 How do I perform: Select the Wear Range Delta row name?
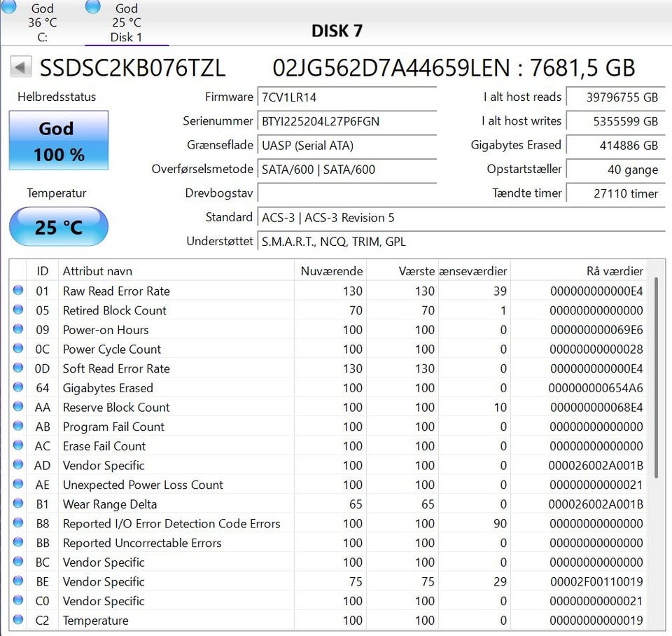pos(110,504)
